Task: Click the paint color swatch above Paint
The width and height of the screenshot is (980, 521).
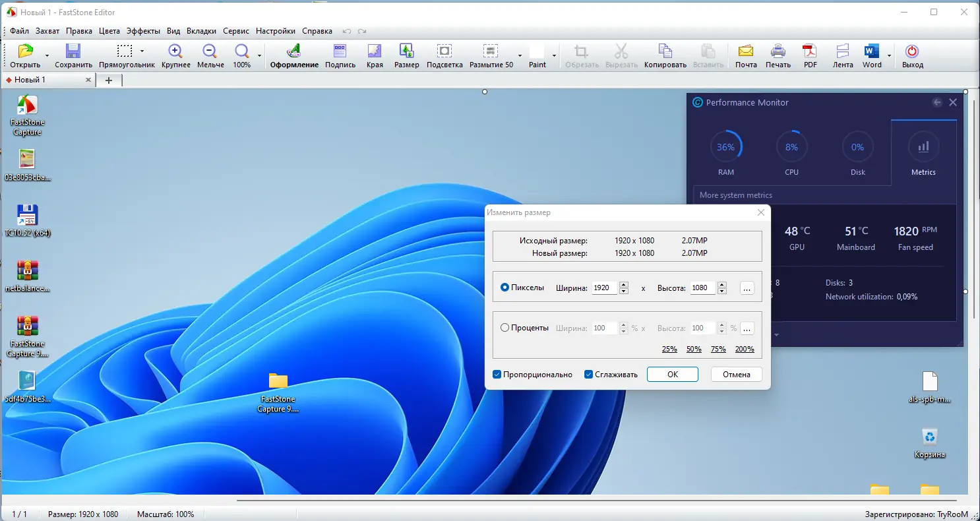Action: (537, 52)
